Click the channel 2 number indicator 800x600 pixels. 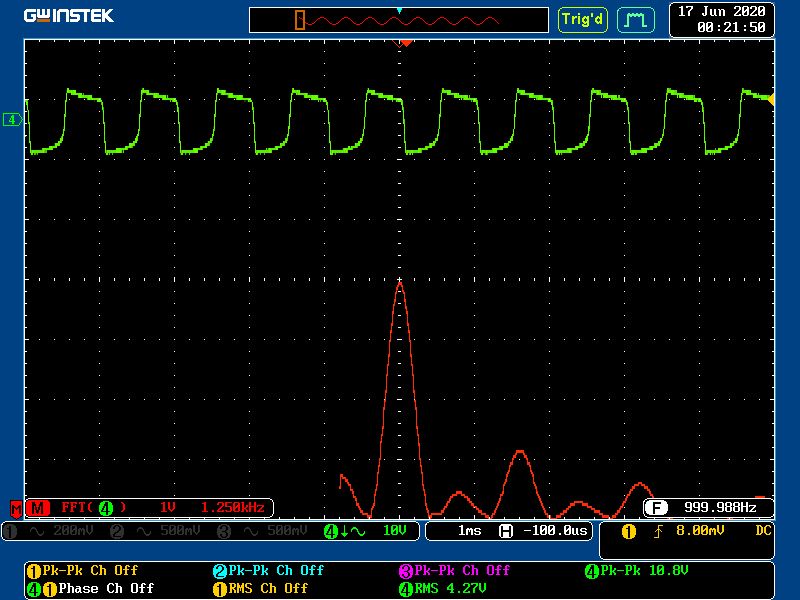(117, 531)
